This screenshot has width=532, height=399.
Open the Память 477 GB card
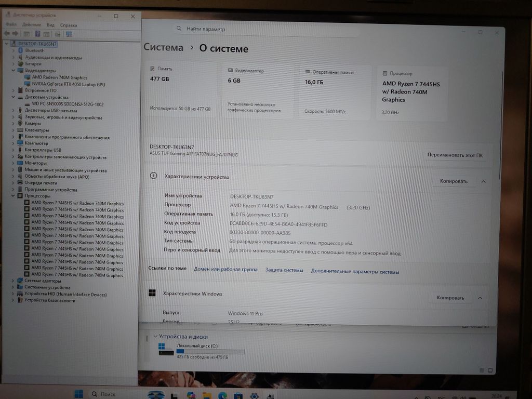tap(180, 89)
